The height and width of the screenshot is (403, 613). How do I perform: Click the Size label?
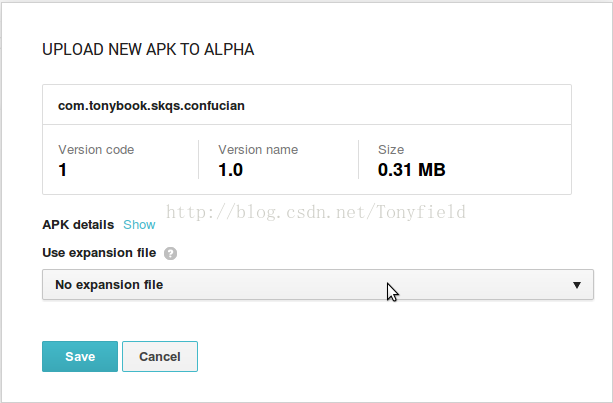pos(391,150)
